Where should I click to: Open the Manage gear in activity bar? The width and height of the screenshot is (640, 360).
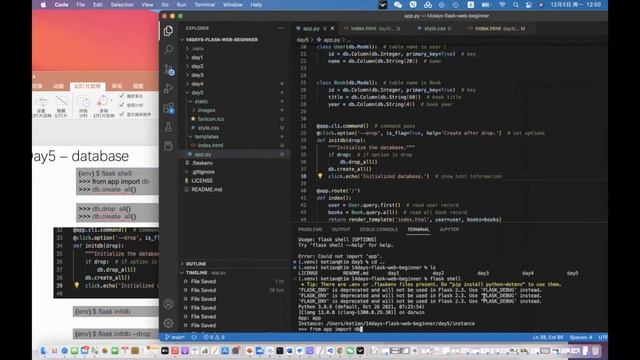tap(168, 323)
